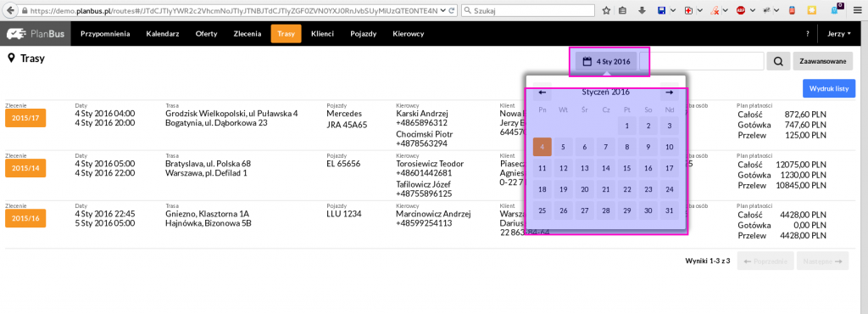Viewport: 868px width, 314px height.
Task: Click the route search text field
Action: [702, 61]
